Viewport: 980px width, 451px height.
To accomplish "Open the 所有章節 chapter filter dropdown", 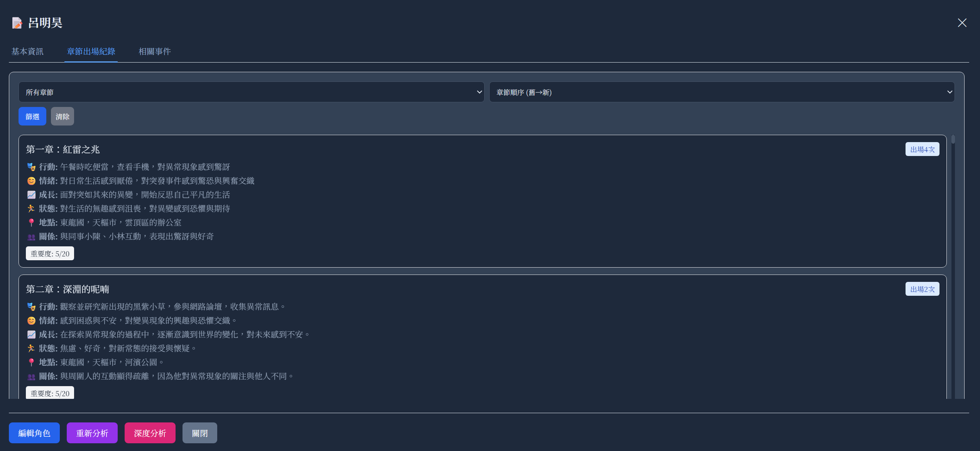I will 251,92.
